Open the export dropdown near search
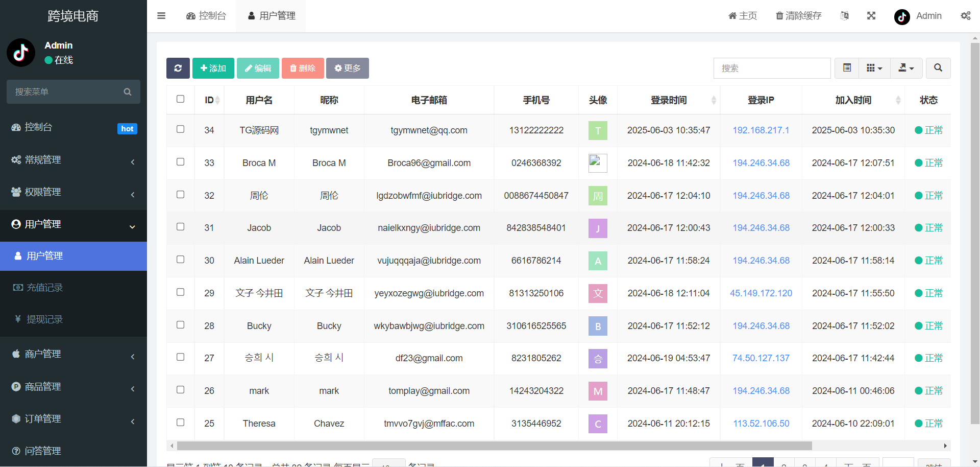The height and width of the screenshot is (467, 980). click(906, 68)
